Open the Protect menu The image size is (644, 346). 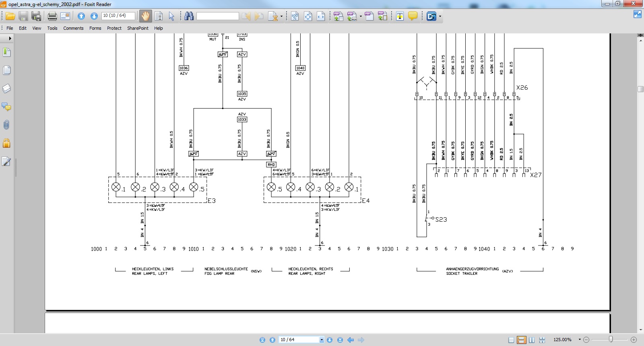[114, 28]
